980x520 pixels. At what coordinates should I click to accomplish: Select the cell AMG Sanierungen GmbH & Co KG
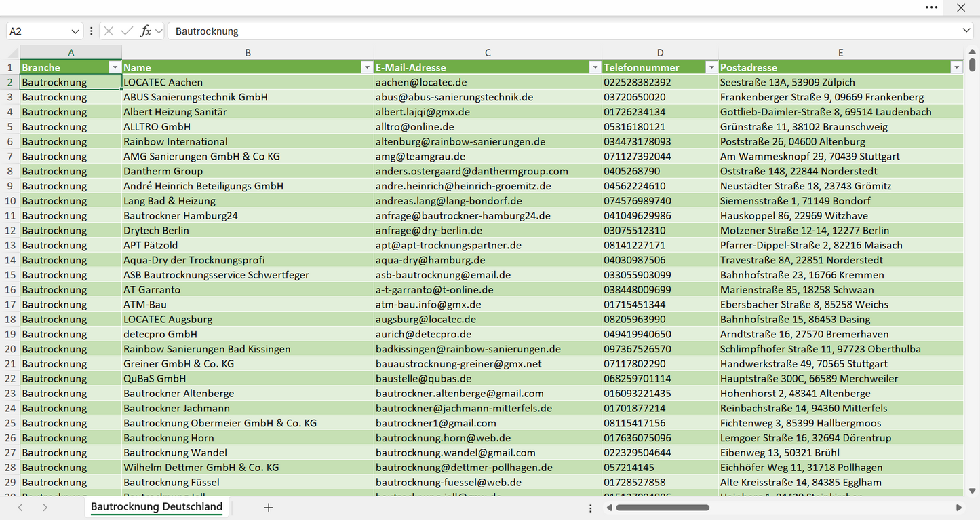[x=248, y=156]
